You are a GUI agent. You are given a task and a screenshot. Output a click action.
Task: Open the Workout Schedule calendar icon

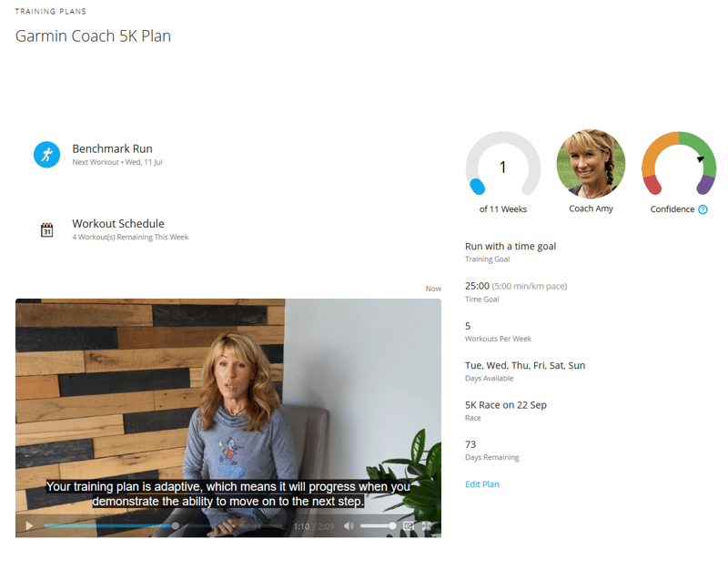[47, 230]
